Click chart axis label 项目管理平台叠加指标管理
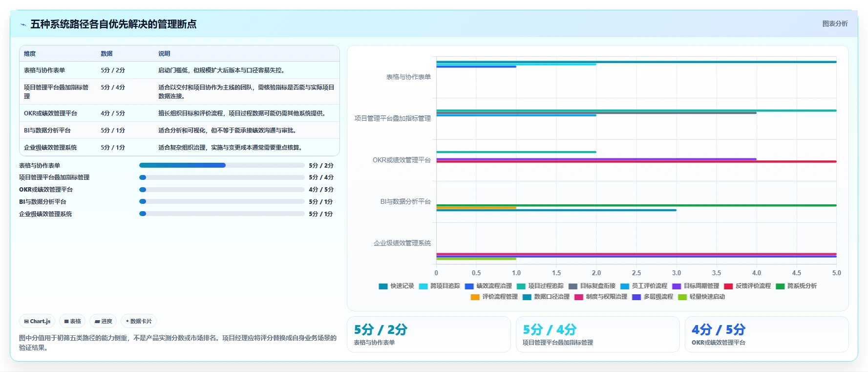 tap(393, 119)
